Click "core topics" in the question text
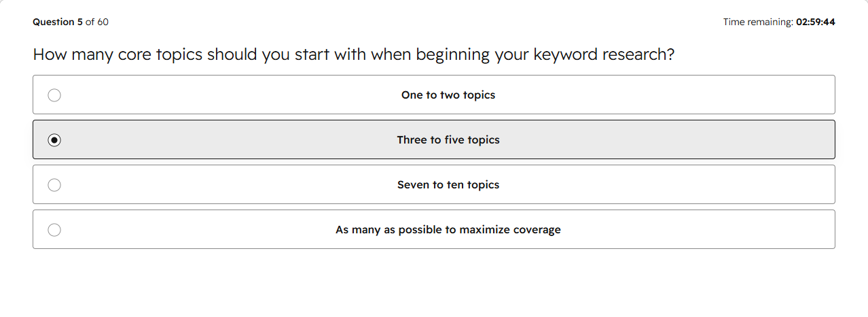 click(x=160, y=54)
